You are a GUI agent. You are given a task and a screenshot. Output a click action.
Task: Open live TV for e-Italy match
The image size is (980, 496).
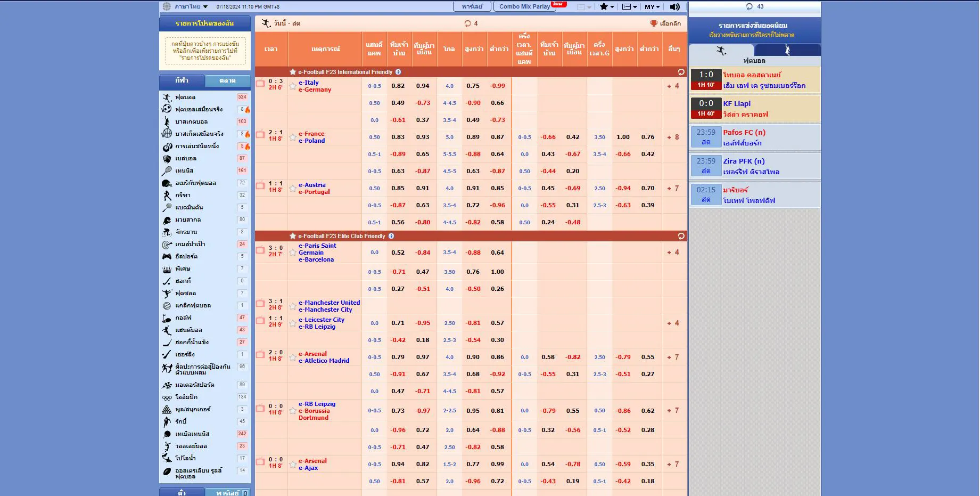[x=260, y=84]
